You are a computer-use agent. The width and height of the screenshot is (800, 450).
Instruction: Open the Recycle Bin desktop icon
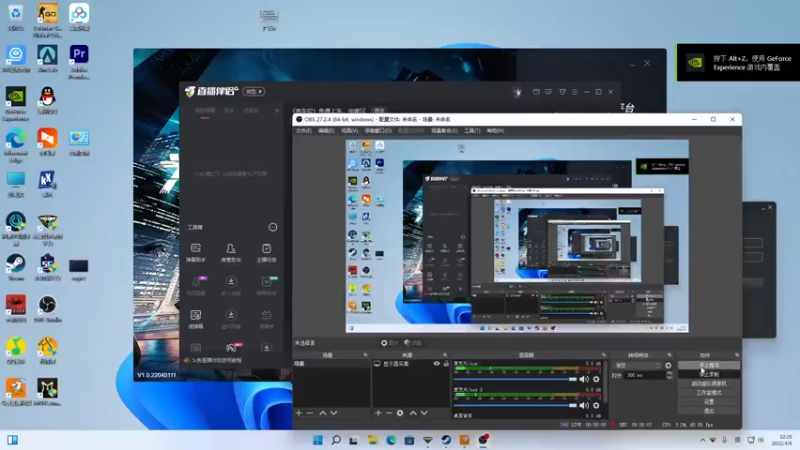(16, 17)
